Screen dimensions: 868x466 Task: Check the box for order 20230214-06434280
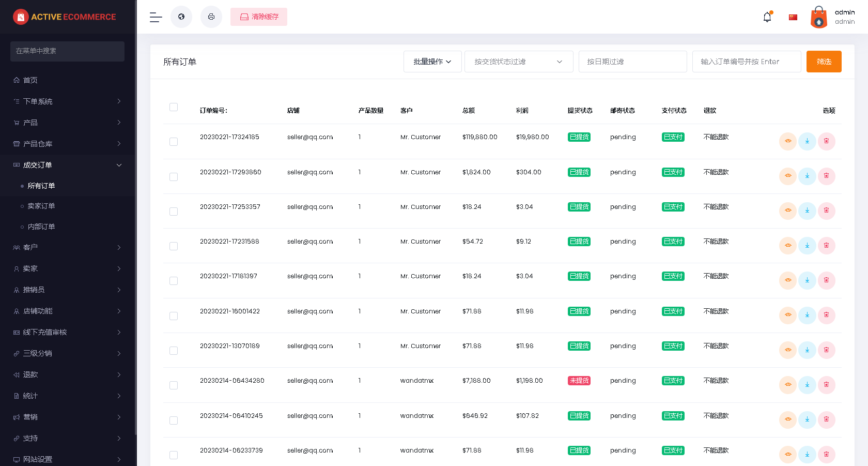[x=174, y=385]
